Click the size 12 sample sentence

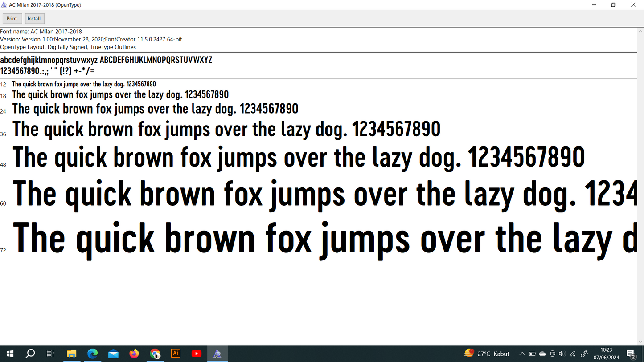click(84, 84)
